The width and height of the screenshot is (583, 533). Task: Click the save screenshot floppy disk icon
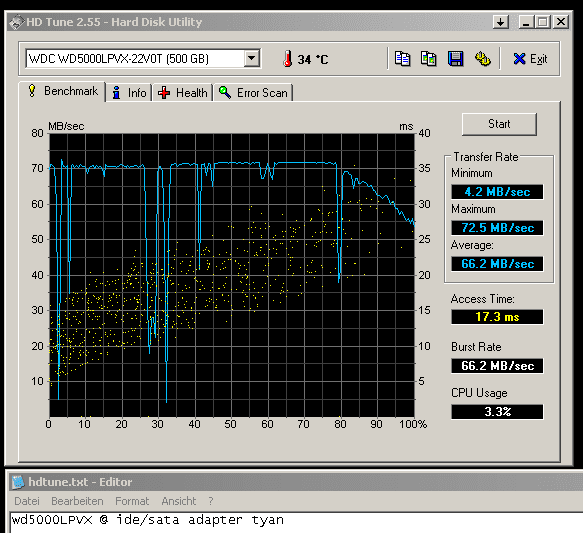pyautogui.click(x=455, y=59)
